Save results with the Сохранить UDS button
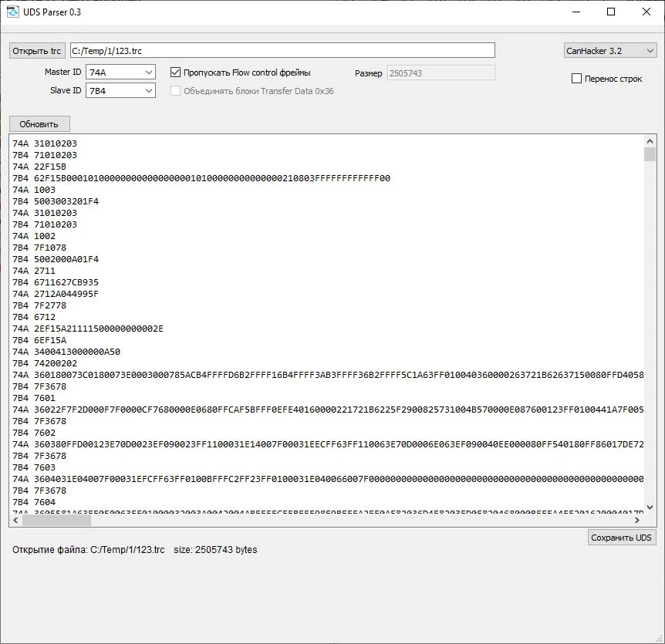The height and width of the screenshot is (644, 665). 622,537
